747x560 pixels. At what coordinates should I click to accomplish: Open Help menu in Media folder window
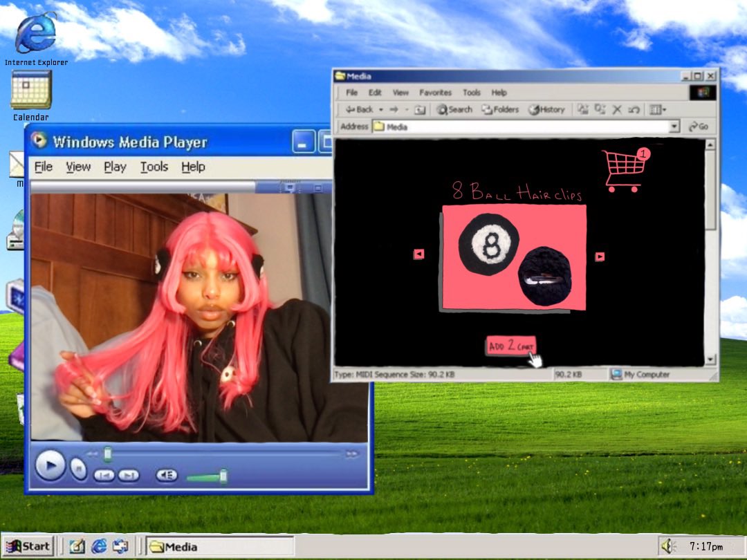tap(499, 93)
